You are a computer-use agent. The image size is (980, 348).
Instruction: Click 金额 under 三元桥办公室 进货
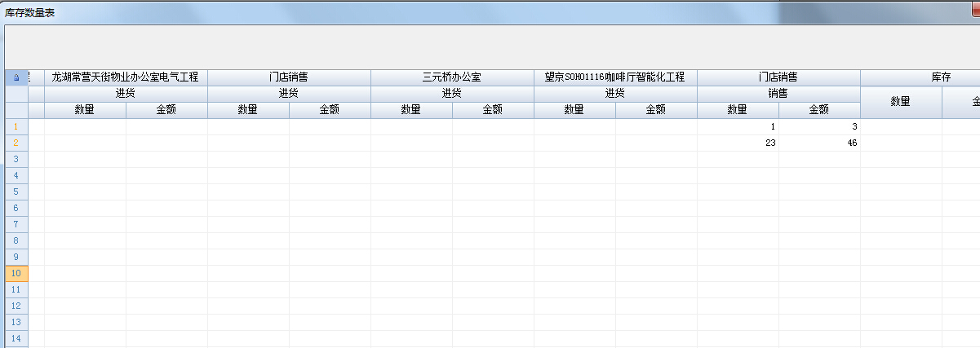(493, 110)
